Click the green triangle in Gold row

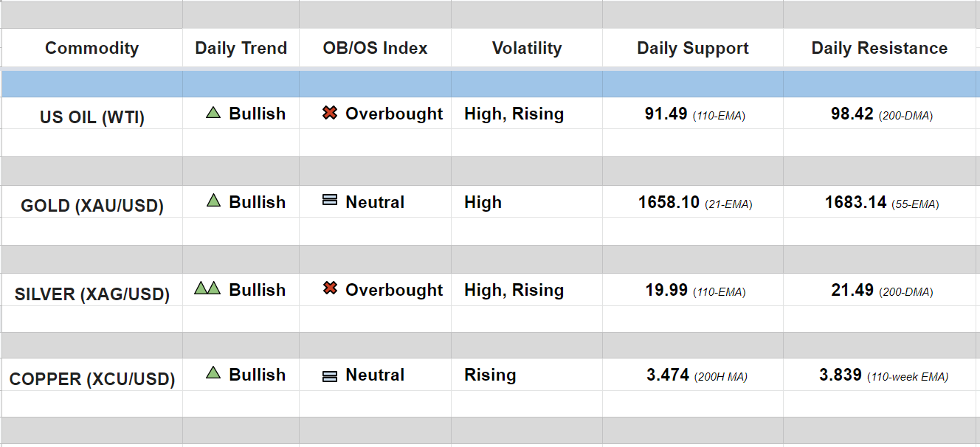click(x=213, y=201)
